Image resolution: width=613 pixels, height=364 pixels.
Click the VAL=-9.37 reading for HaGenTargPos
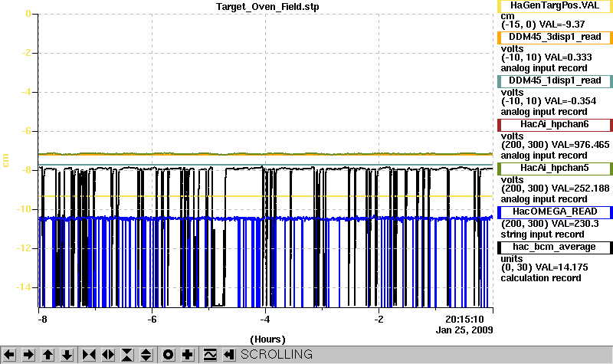(562, 25)
